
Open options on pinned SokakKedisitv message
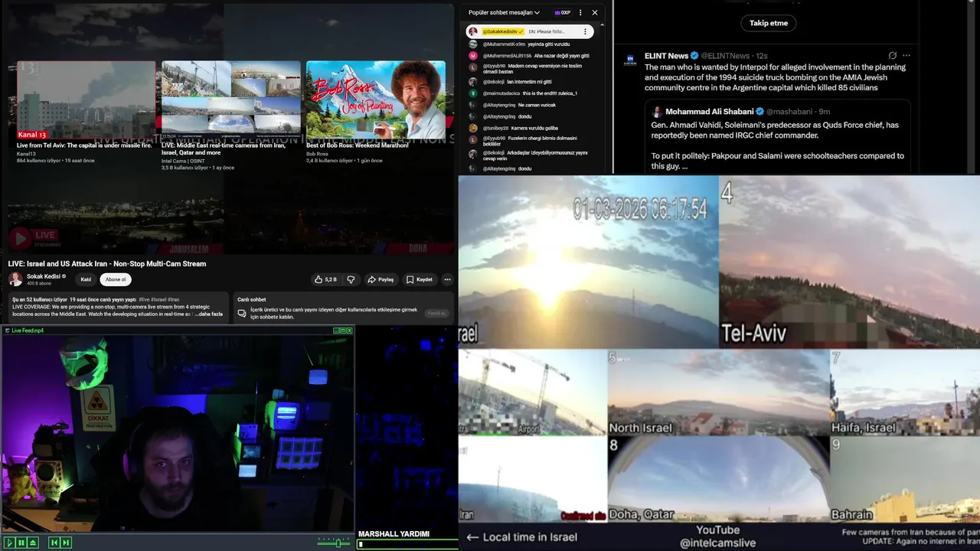(x=585, y=31)
